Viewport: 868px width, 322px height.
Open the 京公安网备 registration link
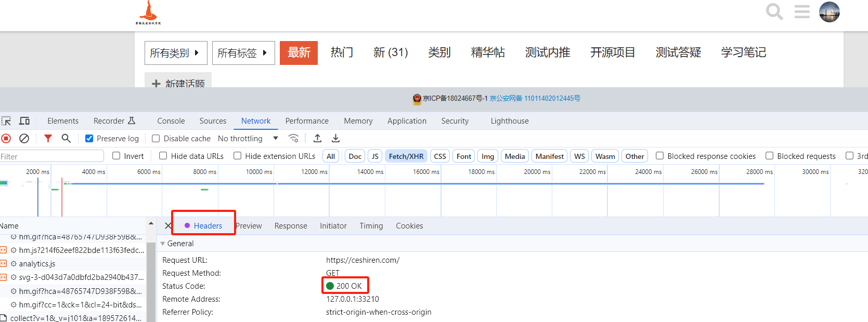tap(535, 98)
